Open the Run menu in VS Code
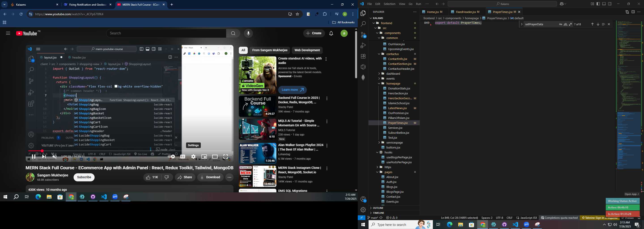Viewport: 644px width, 229px height. pos(418,4)
